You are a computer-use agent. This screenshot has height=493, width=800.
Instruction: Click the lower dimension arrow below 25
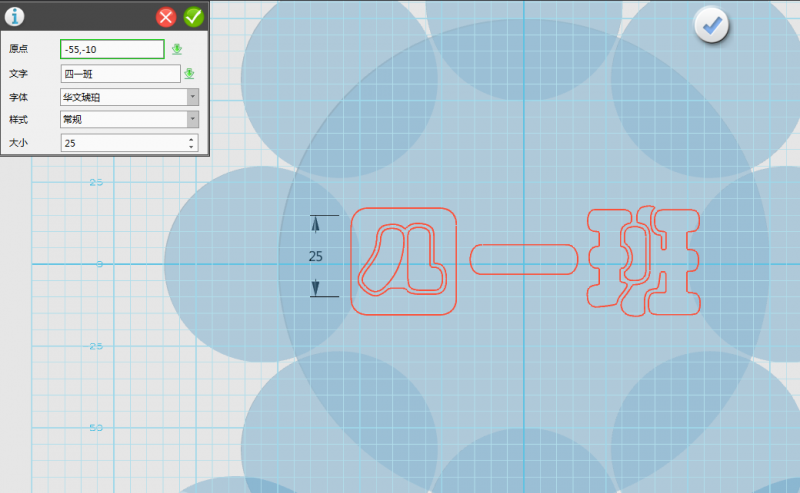coord(315,287)
